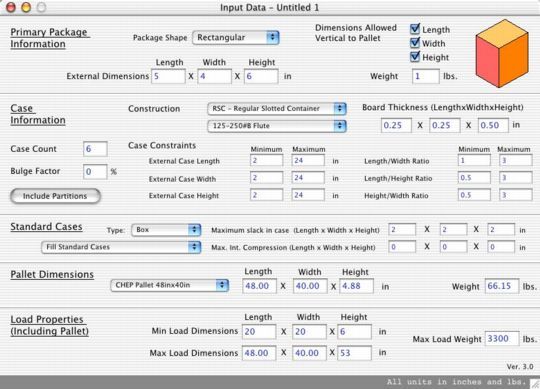The height and width of the screenshot is (389, 540).
Task: Click External Case Length maximum field
Action: [308, 160]
